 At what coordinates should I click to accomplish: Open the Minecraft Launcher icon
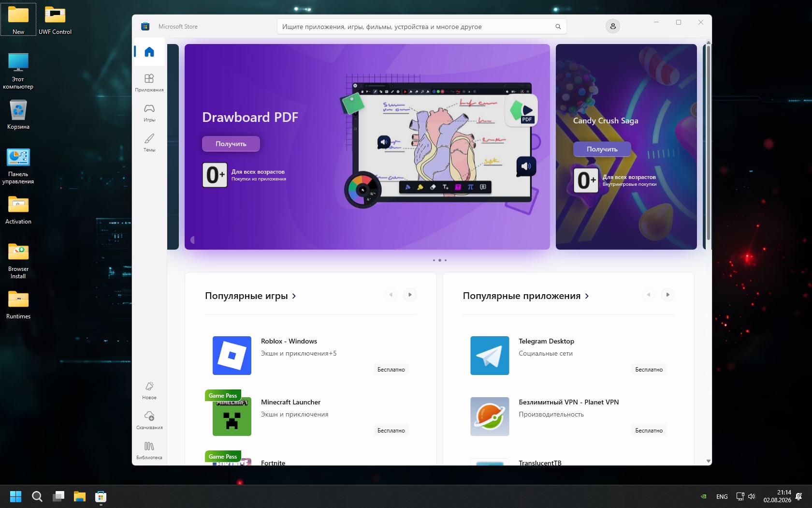pos(232,417)
